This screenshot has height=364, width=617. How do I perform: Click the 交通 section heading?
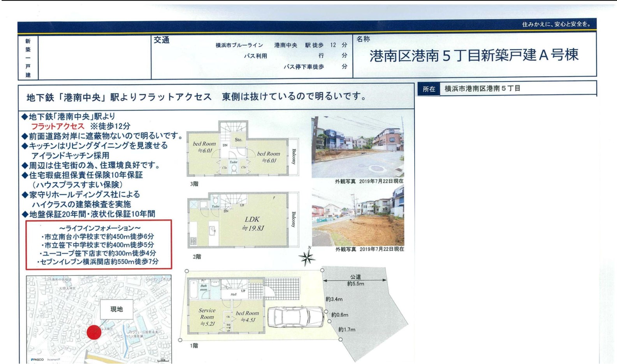(161, 40)
